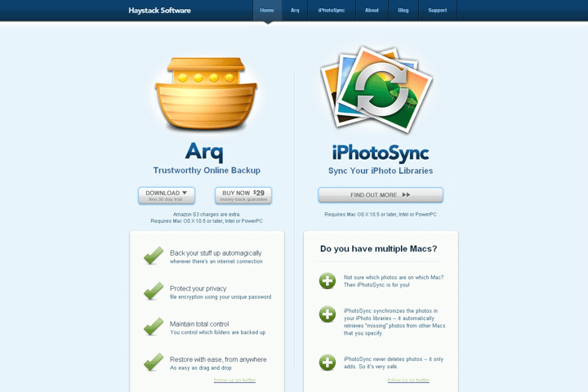Click the Buy Now $29 button

click(x=243, y=195)
